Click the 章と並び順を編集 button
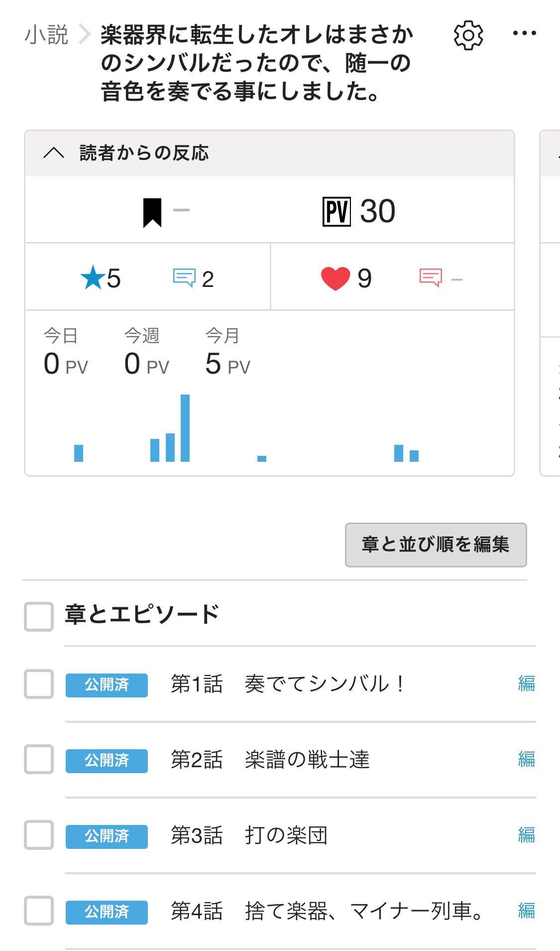Image resolution: width=560 pixels, height=951 pixels. point(436,544)
